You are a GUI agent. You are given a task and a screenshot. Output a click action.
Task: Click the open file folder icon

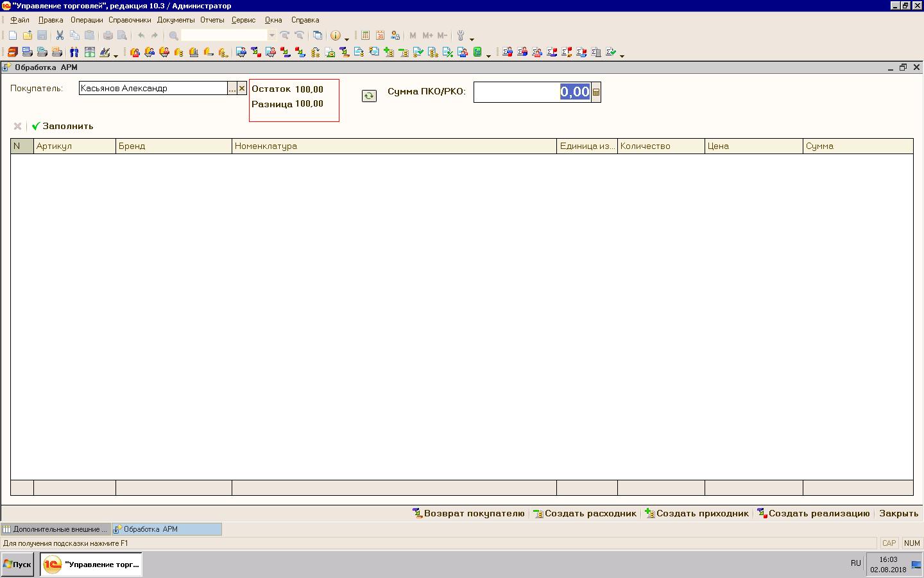coord(28,36)
